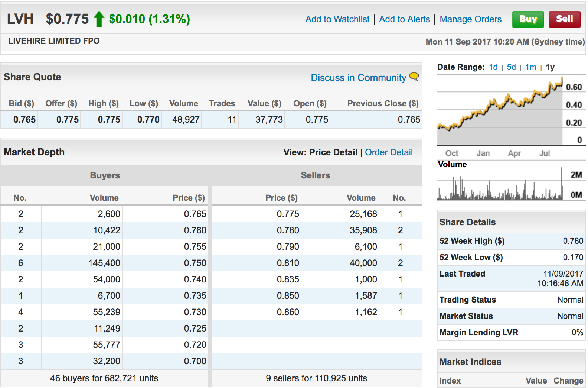Click buyer volume 2,600 at 0.765
Viewport: 588px width, 388px height.
point(109,214)
